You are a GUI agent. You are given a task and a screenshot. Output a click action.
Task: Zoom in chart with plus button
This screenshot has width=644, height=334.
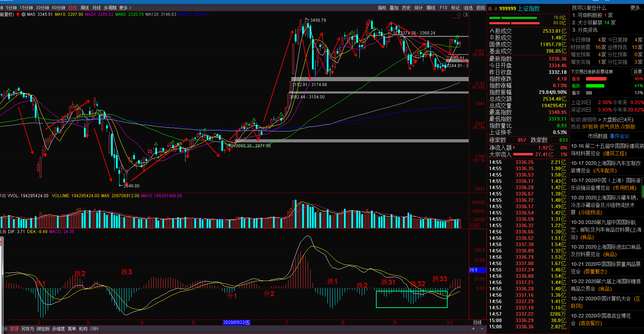[x=474, y=329]
